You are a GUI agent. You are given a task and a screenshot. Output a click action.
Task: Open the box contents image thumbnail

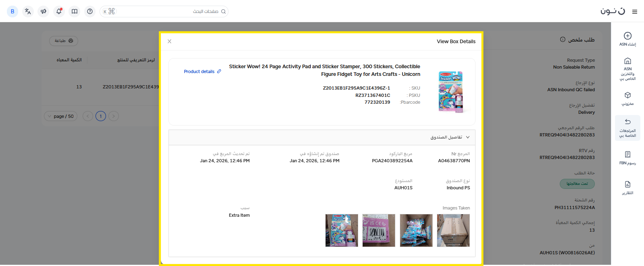point(416,230)
